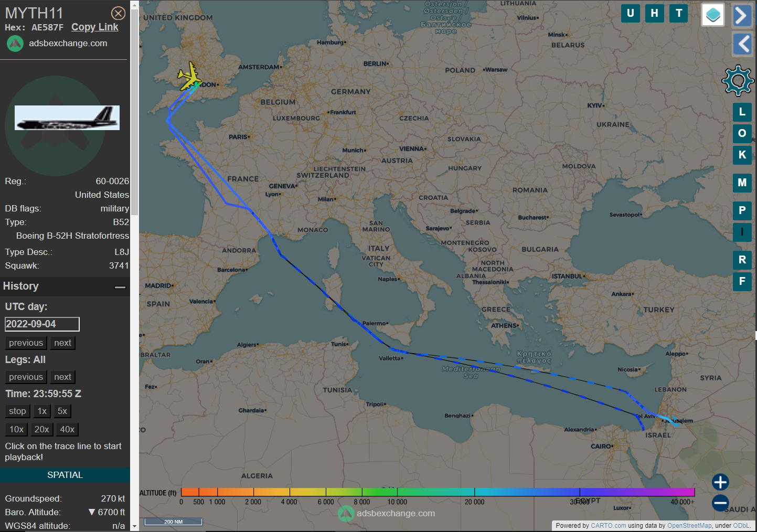
Task: Click the left chevron arrow button
Action: tap(742, 44)
